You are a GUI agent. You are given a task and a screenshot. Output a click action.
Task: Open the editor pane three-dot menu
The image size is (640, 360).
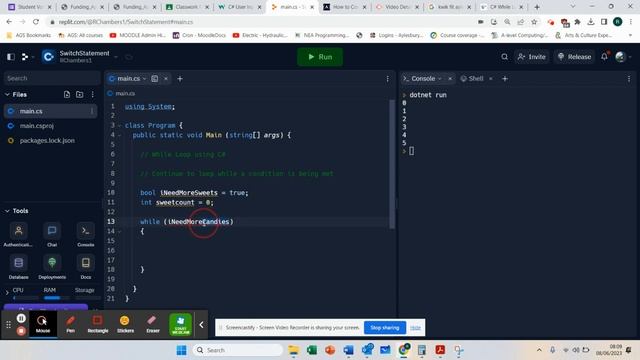[387, 78]
